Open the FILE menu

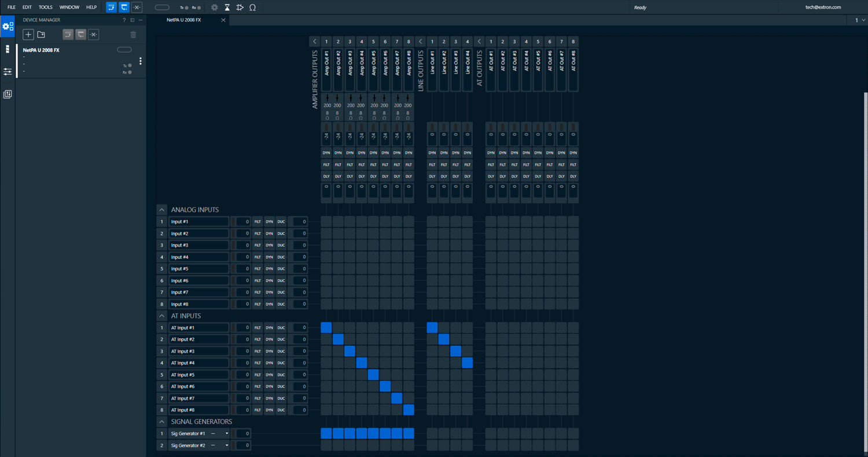tap(12, 8)
